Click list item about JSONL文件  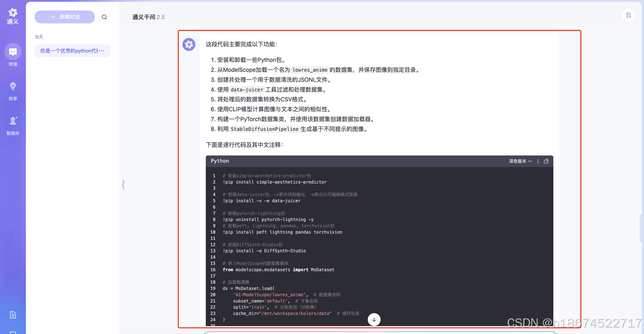[x=274, y=80]
